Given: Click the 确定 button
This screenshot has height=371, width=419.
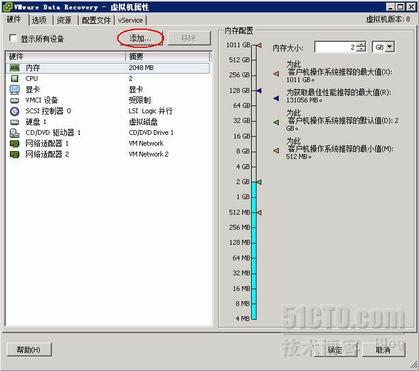Looking at the screenshot, I should pyautogui.click(x=335, y=350).
